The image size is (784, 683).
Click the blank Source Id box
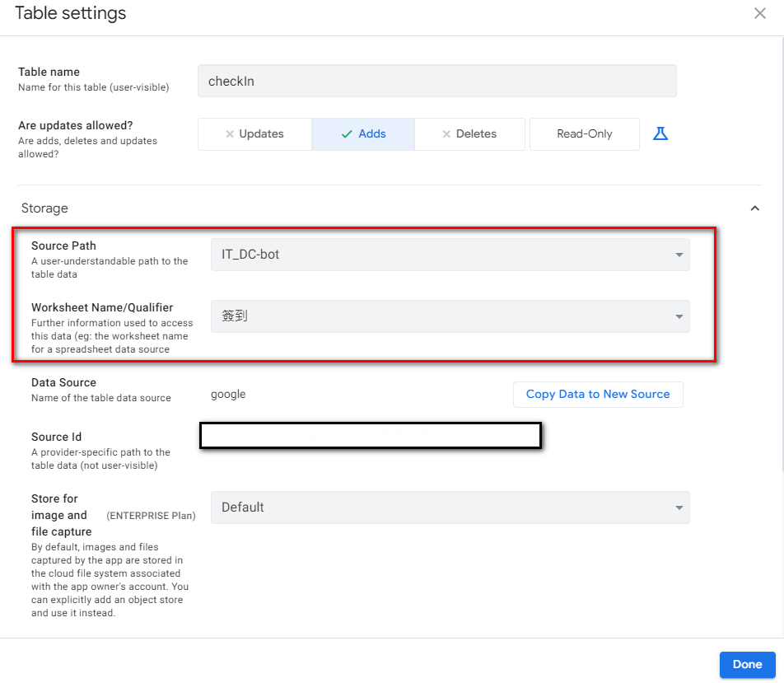coord(370,436)
